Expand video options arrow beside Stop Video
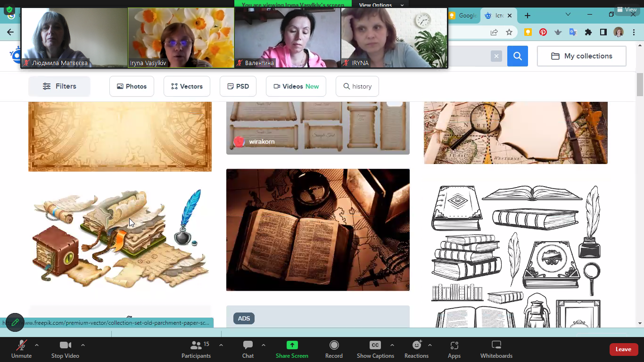 pos(83,345)
